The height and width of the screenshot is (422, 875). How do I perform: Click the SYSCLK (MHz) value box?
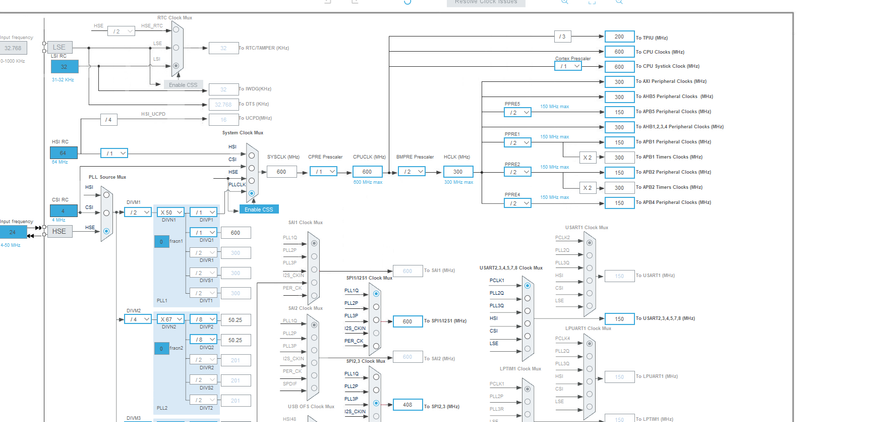281,172
